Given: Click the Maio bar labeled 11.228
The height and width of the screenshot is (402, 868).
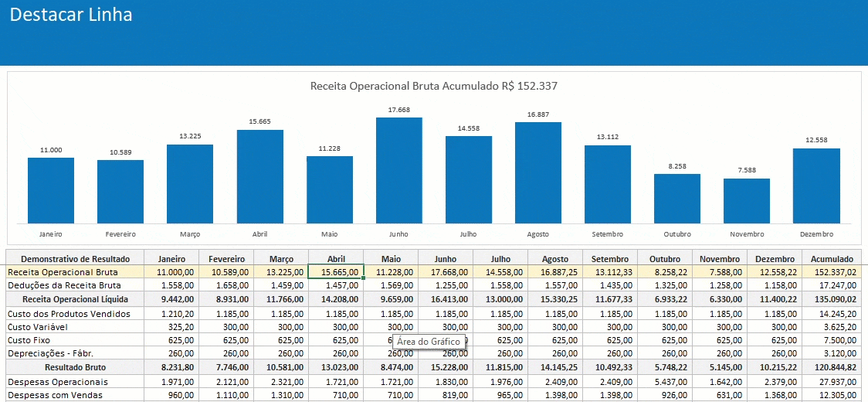Looking at the screenshot, I should coord(330,189).
